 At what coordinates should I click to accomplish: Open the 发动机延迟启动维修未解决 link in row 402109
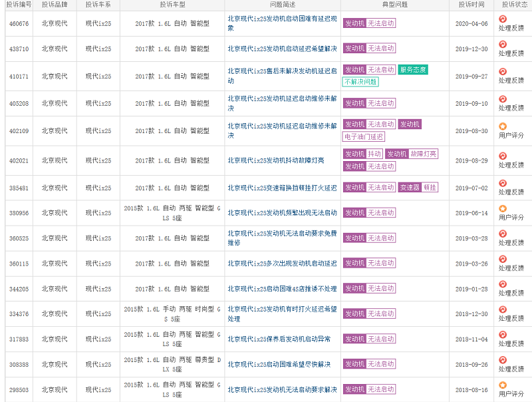tap(282, 130)
